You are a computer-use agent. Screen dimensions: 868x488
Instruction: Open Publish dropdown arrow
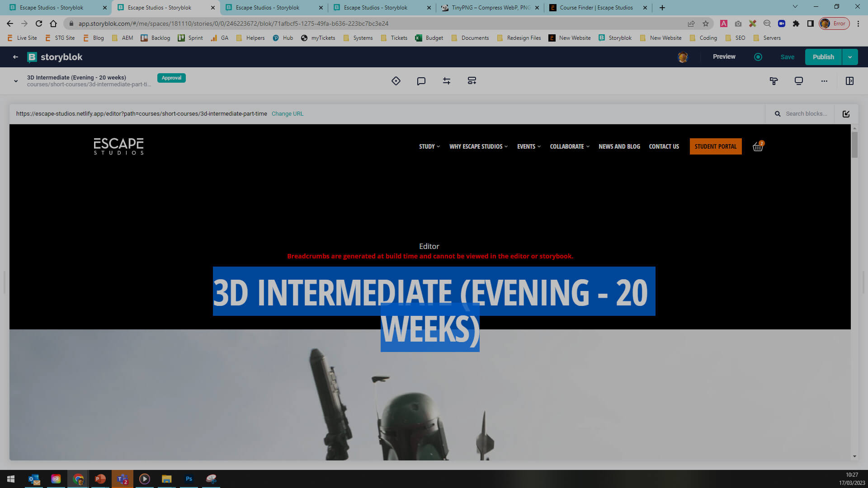850,57
